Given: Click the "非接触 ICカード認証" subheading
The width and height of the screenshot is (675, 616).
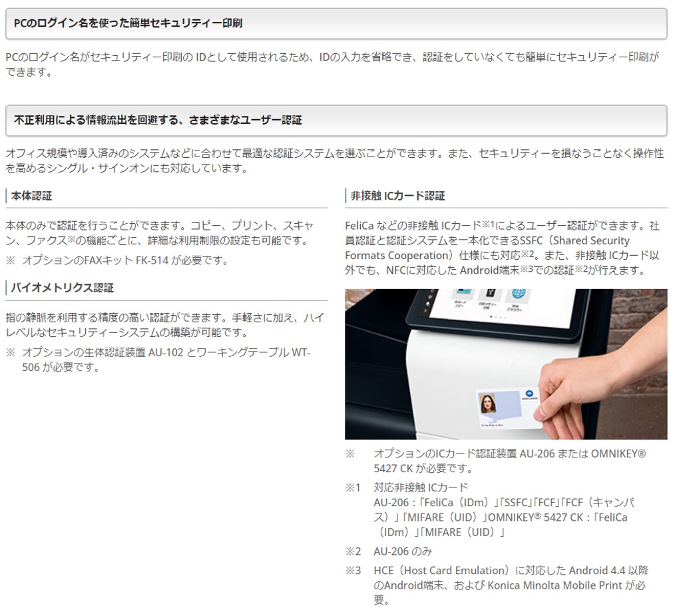Looking at the screenshot, I should [398, 196].
